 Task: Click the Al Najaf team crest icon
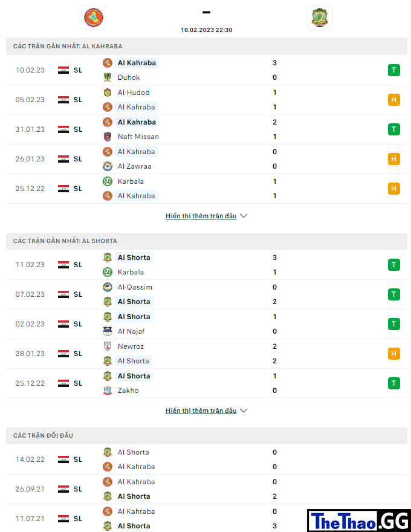[108, 331]
